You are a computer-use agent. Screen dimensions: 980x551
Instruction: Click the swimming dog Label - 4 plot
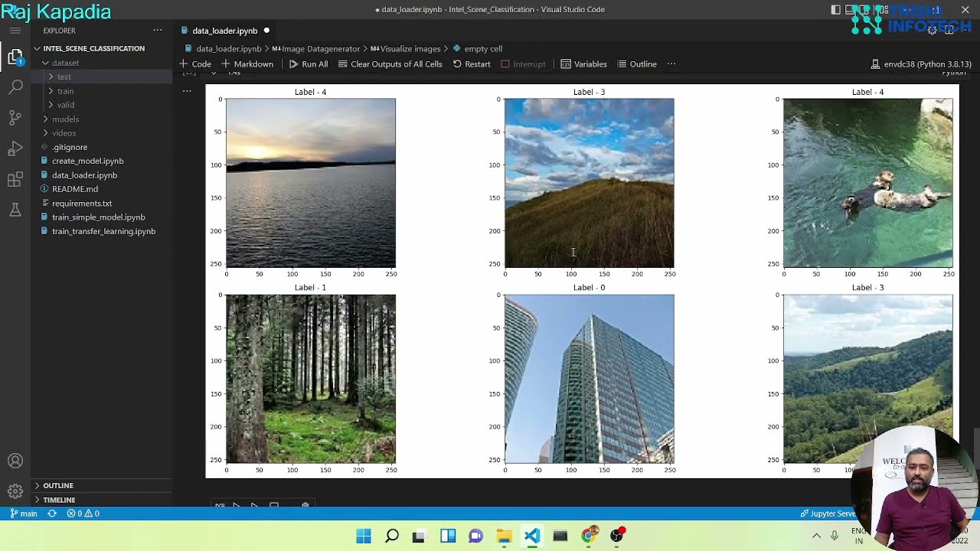[868, 182]
